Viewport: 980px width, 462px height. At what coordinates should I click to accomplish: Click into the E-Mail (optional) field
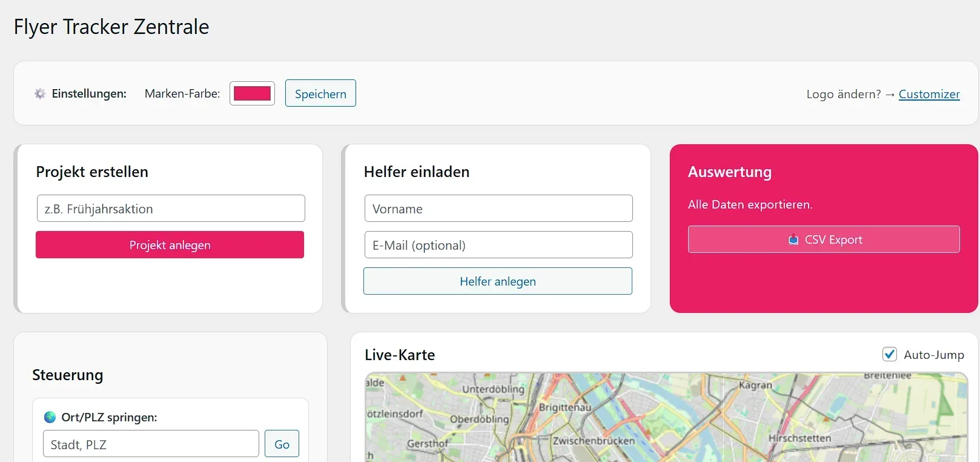(x=498, y=245)
